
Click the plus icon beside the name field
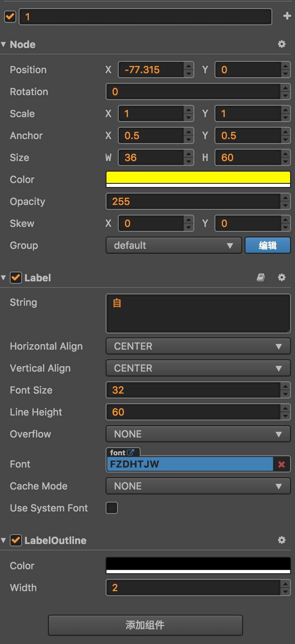pyautogui.click(x=287, y=16)
